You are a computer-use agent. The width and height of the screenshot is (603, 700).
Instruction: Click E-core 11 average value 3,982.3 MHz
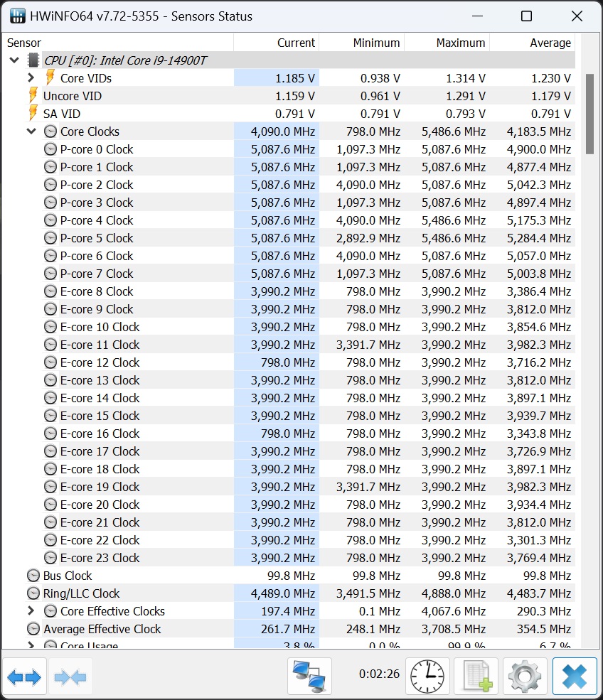[539, 345]
